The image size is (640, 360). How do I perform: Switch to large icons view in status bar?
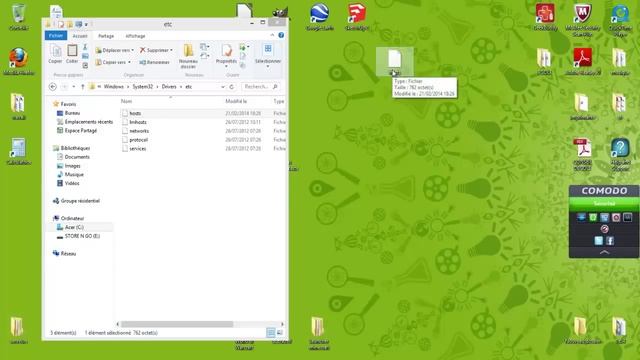click(280, 333)
